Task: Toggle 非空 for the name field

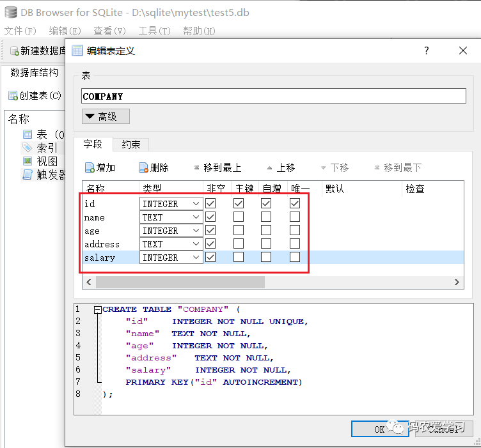Action: pyautogui.click(x=210, y=217)
